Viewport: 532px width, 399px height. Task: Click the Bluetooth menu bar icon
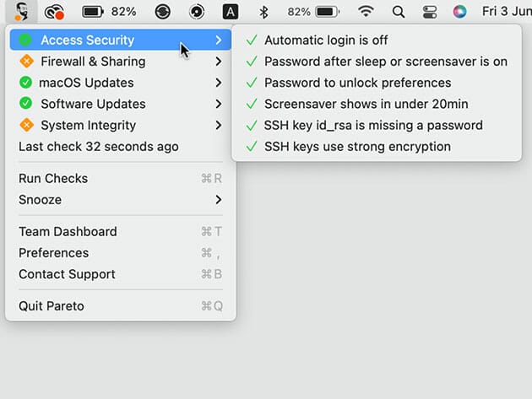(x=263, y=12)
